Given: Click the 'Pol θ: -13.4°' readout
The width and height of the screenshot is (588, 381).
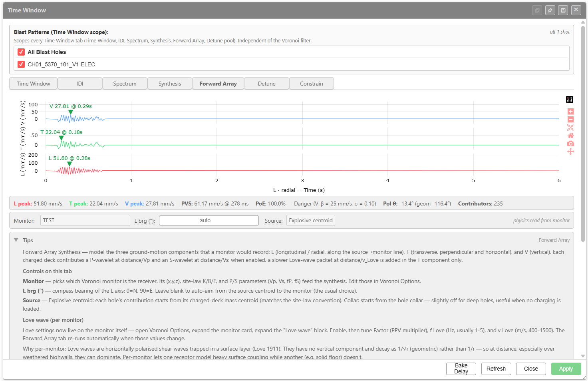Looking at the screenshot, I should (x=417, y=203).
